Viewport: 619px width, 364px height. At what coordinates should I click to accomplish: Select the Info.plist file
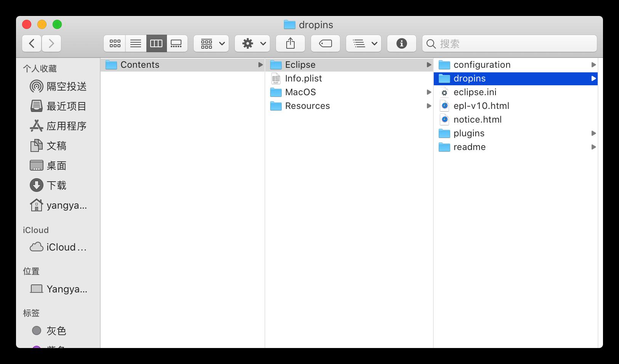pos(349,78)
